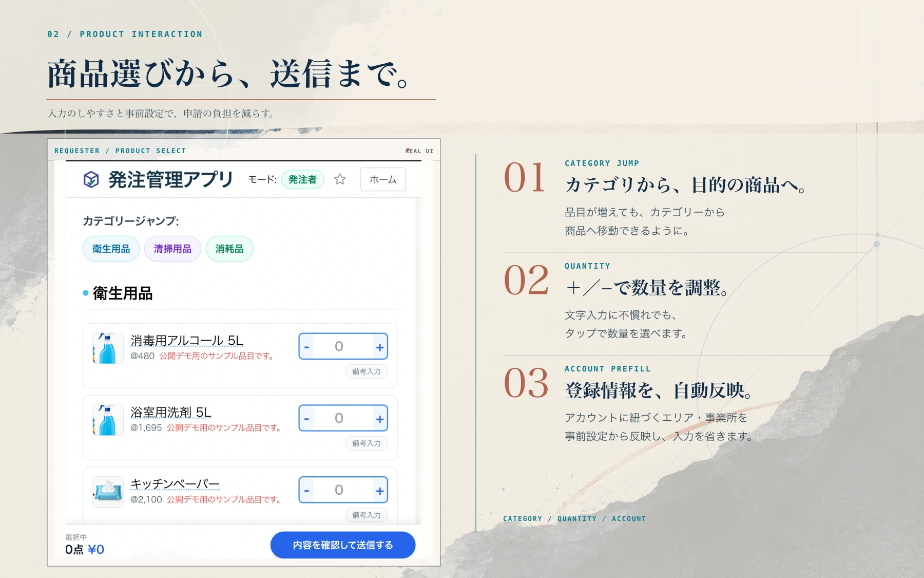
Task: Click the 浴室用洗剤 5L product thumbnail
Action: (108, 420)
